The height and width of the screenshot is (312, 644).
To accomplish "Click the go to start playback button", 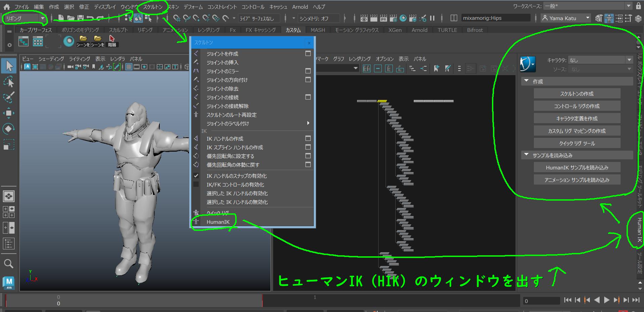I will point(567,300).
